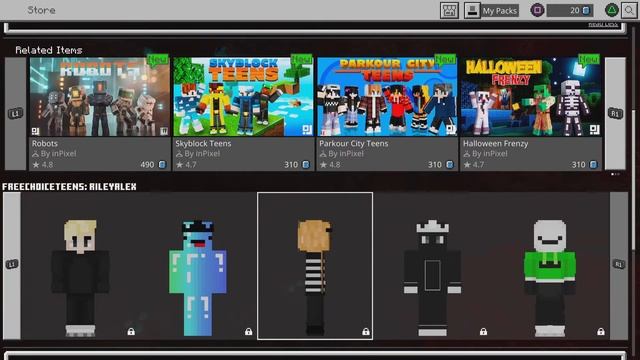Click the lock icon on crowned skin
640x360 pixels.
coord(483,331)
